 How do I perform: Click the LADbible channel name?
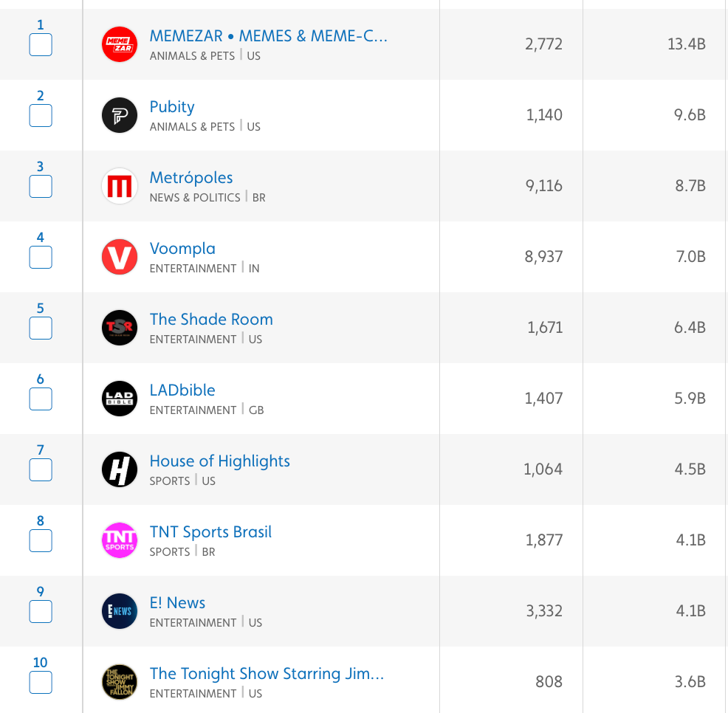click(x=182, y=390)
